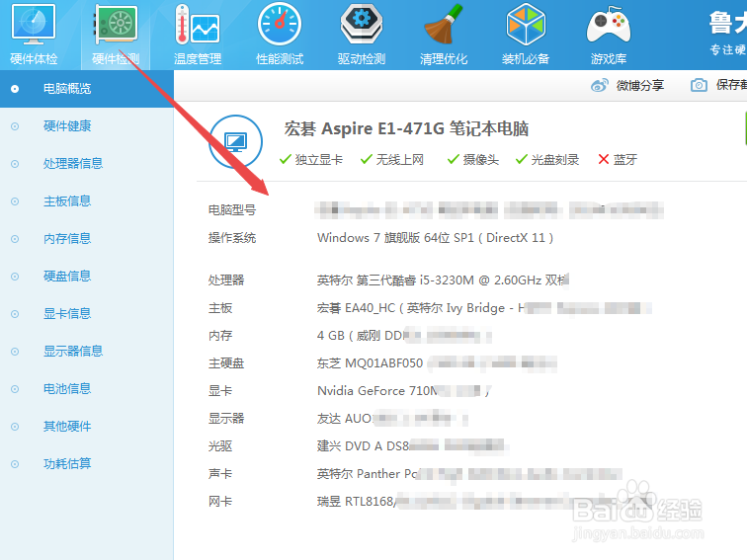
Task: Click 微博分享 link
Action: pos(640,85)
